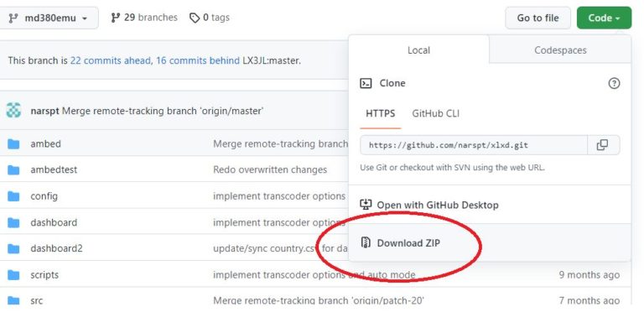Click the ambedtest folder icon
644x333 pixels.
click(13, 170)
